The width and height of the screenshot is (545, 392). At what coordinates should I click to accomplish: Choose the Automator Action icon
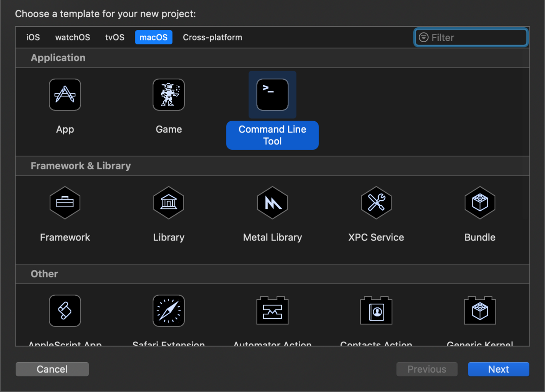[x=272, y=310]
